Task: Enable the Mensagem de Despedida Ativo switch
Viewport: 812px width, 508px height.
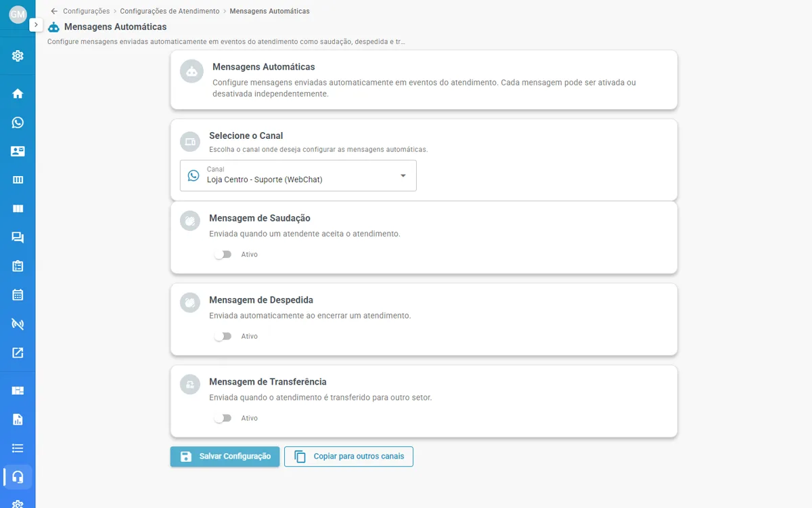Action: coord(223,337)
